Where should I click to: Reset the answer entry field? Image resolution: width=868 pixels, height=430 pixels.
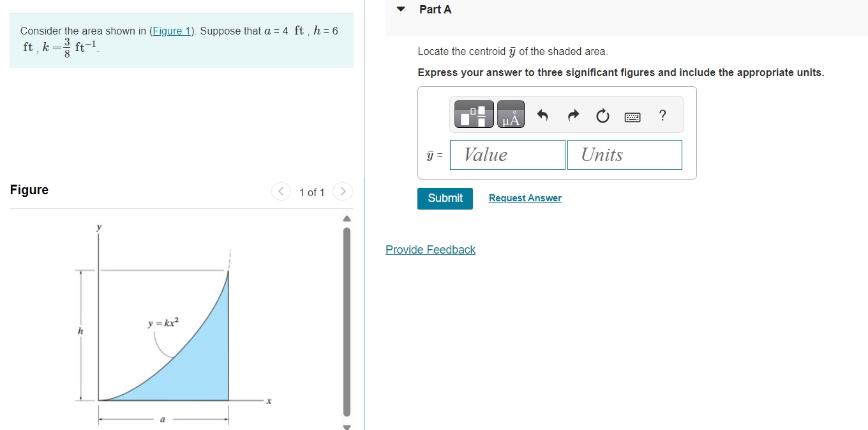(x=602, y=116)
